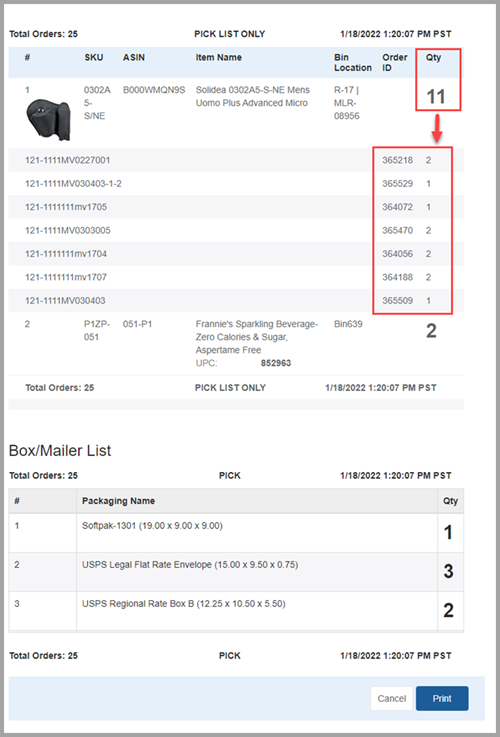Click the Box/Mailer List heading
This screenshot has width=500, height=737.
tap(60, 451)
